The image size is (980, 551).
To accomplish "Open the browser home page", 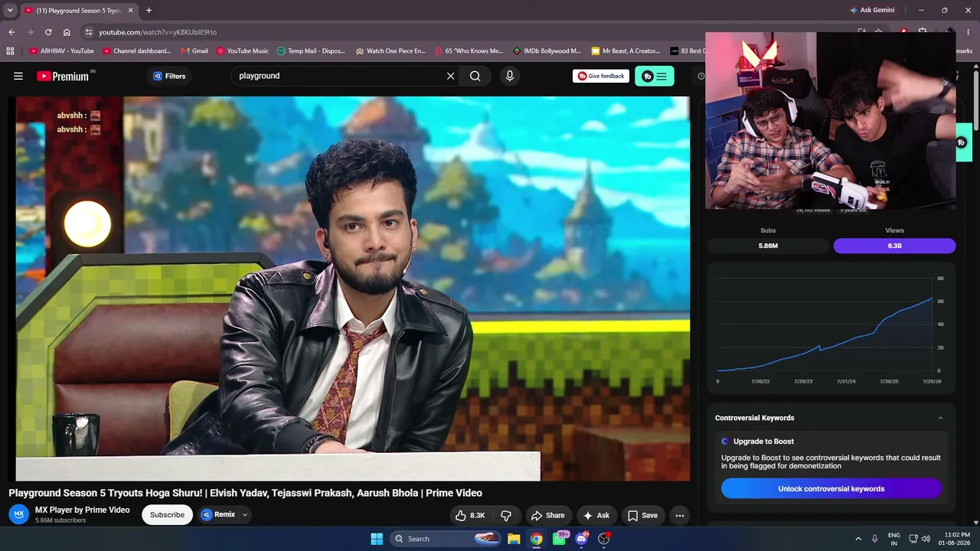I will [67, 32].
